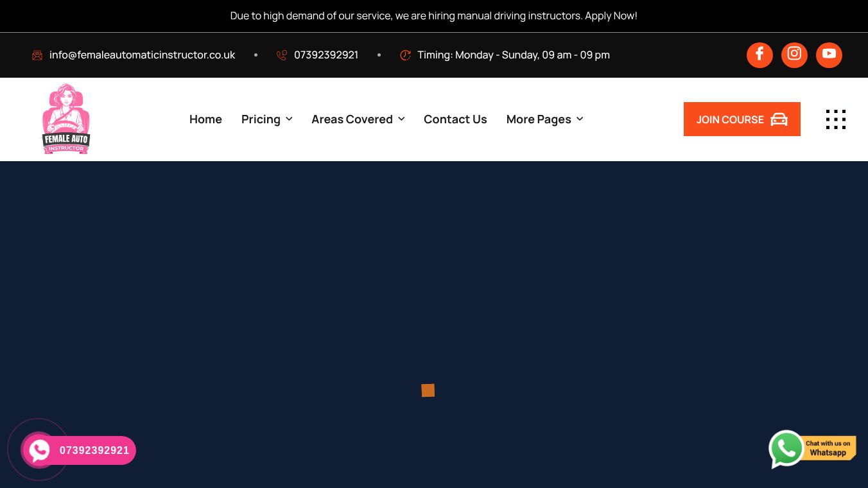Click the envelope icon beside the email
Image resolution: width=868 pixels, height=488 pixels.
pos(37,55)
